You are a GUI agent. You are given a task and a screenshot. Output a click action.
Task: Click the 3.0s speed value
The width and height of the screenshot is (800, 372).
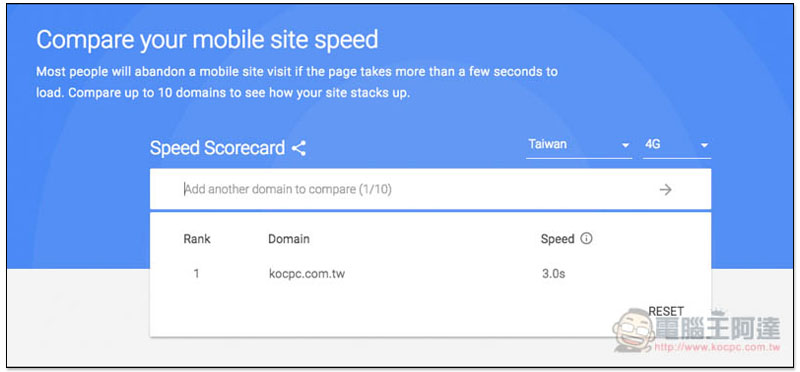(554, 274)
